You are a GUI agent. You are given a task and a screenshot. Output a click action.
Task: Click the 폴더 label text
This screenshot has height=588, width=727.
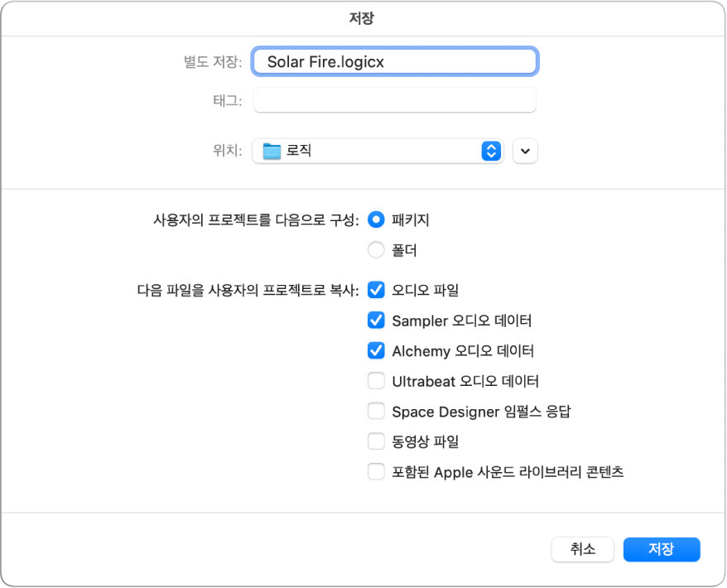tap(406, 250)
